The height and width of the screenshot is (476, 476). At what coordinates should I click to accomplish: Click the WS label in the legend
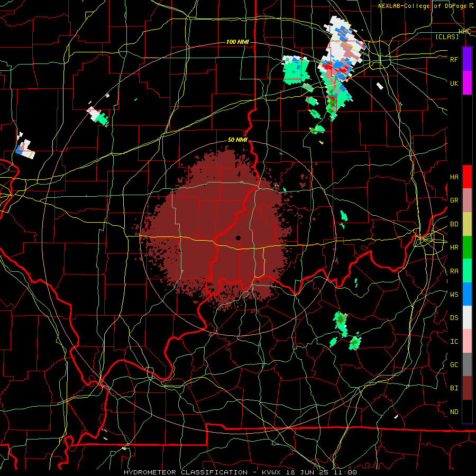[x=454, y=295]
